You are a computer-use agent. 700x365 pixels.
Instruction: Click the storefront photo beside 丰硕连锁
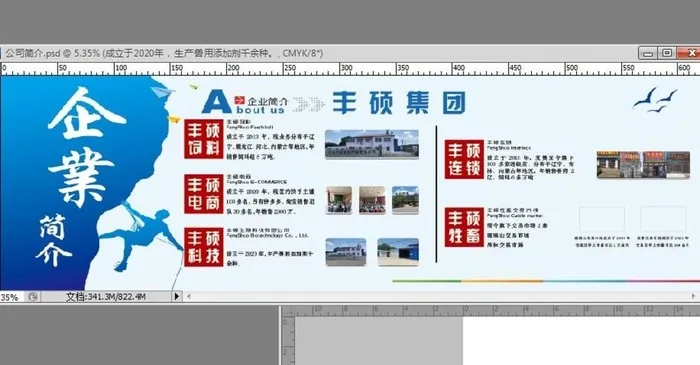(x=643, y=165)
